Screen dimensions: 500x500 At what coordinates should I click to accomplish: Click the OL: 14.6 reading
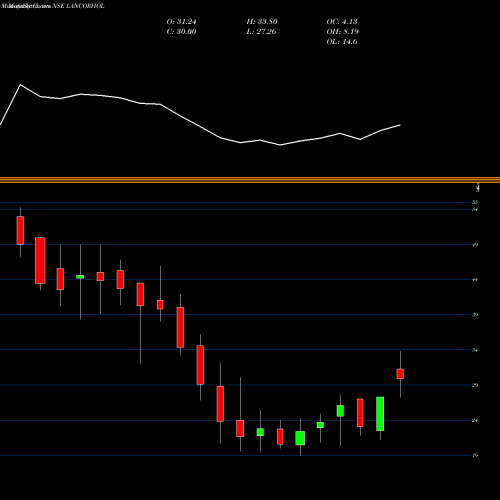point(342,42)
